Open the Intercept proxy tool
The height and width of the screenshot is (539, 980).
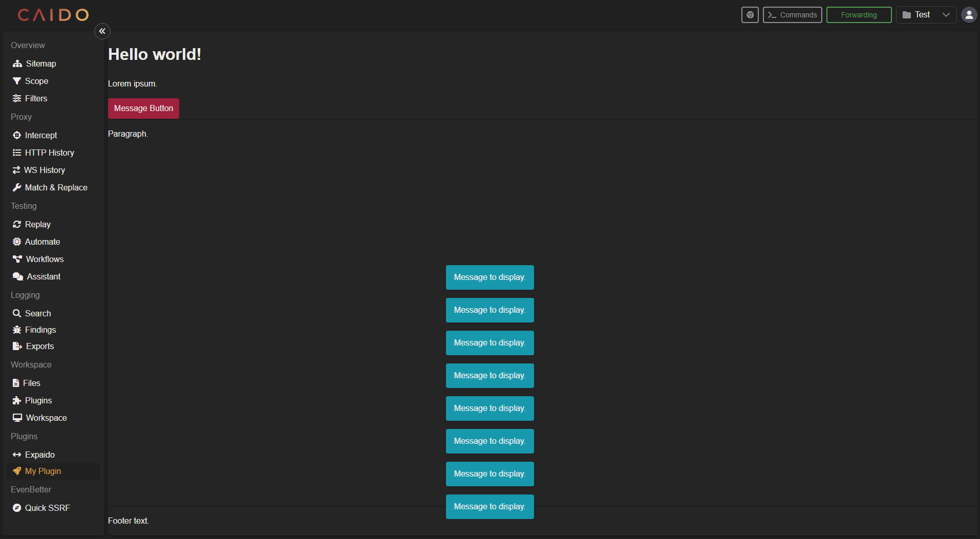pos(41,135)
